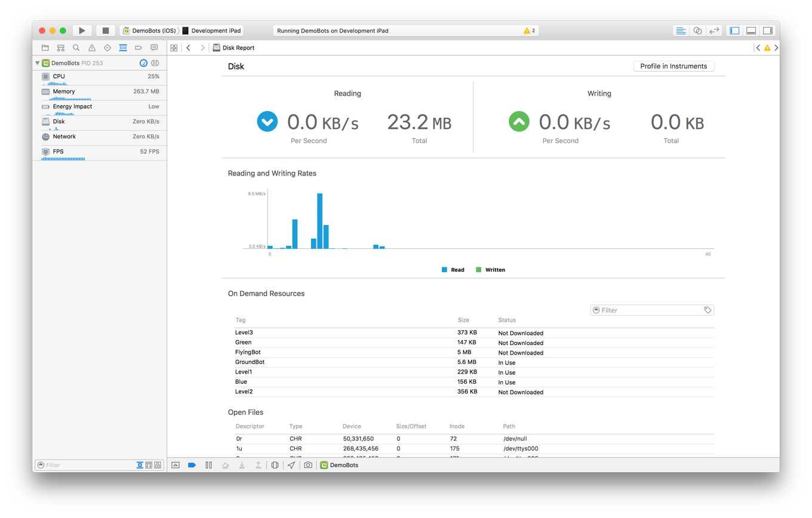Click the Simulate Location icon
Image resolution: width=812 pixels, height=518 pixels.
(x=291, y=465)
